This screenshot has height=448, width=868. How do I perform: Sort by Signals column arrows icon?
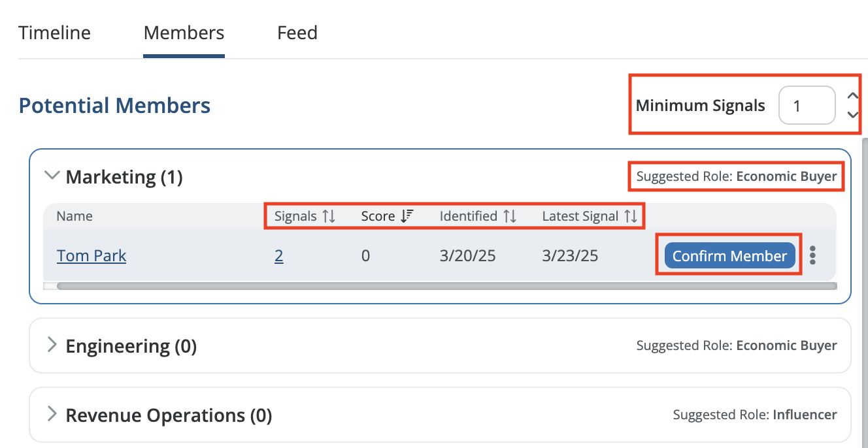[x=329, y=217]
